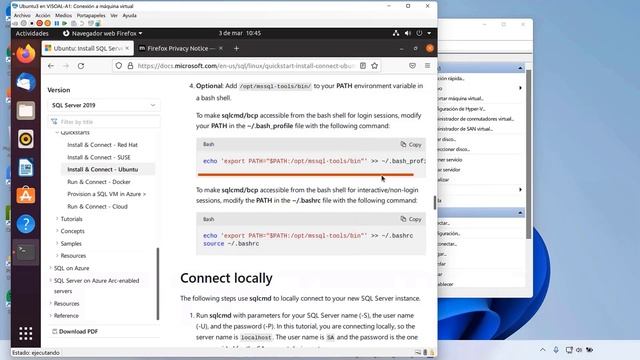The width and height of the screenshot is (640, 360).
Task: Go back in Firefox
Action: (x=51, y=66)
